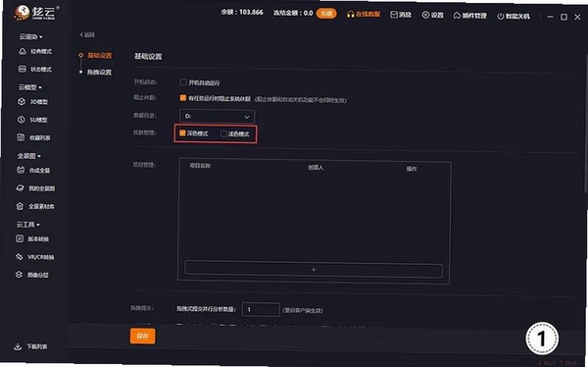Open the 插件管理 plugin icon
588x367 pixels.
pyautogui.click(x=457, y=16)
